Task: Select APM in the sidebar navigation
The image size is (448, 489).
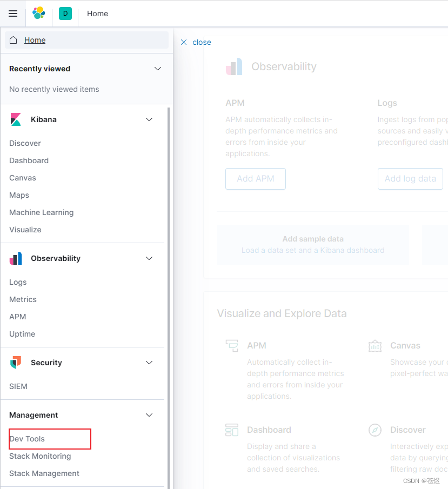Action: 17,317
